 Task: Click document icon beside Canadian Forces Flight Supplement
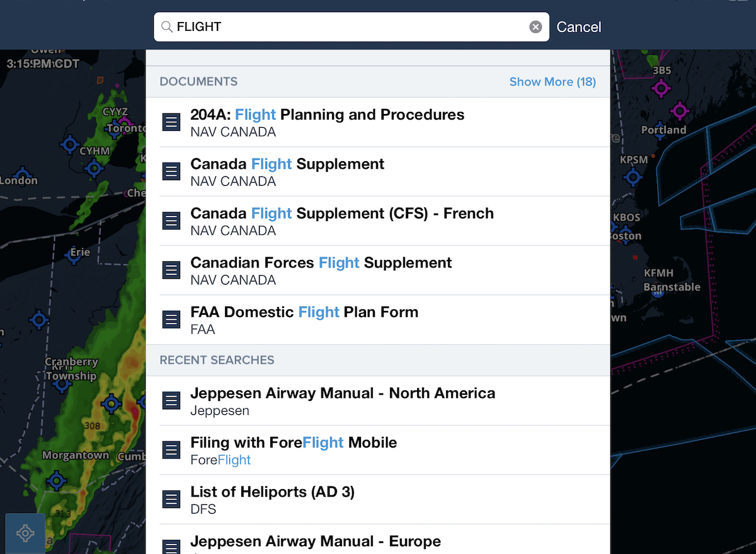coord(171,270)
